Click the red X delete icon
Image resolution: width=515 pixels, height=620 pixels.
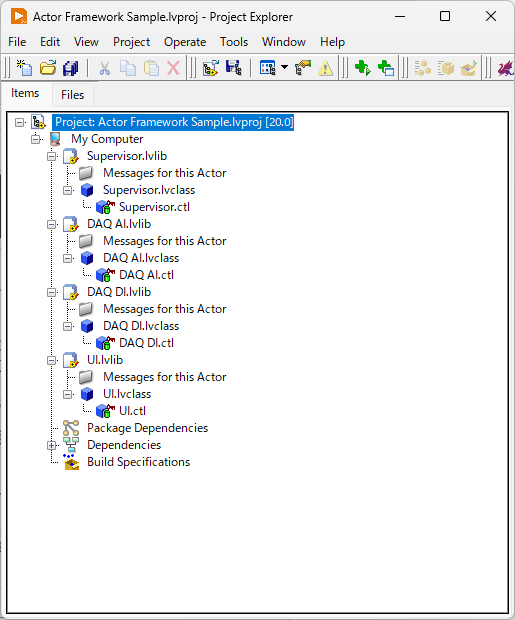173,68
